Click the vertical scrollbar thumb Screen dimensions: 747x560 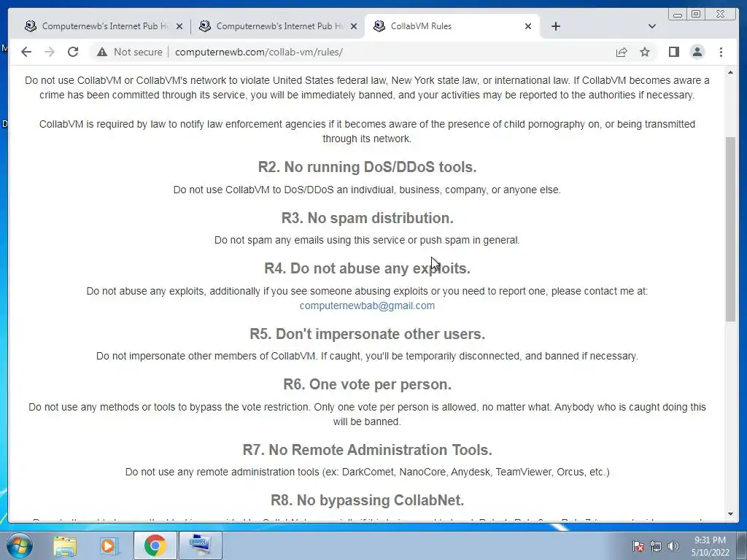point(730,228)
